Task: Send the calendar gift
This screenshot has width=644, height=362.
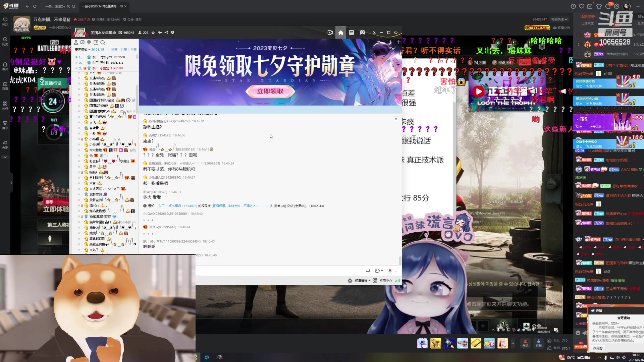Action: (x=503, y=343)
